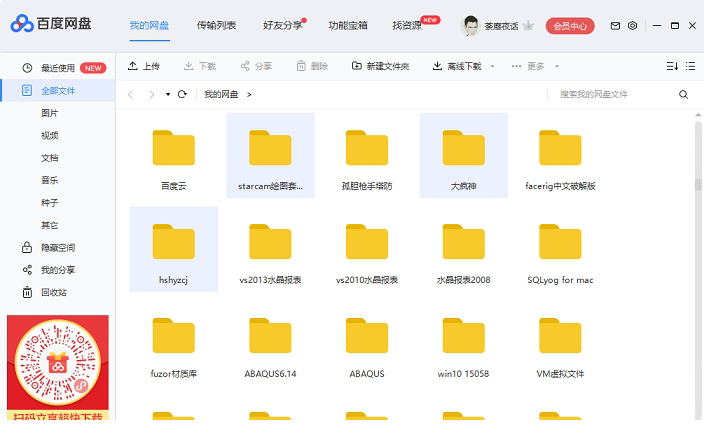Click the user avatar picture
Image resolution: width=704 pixels, height=436 pixels.
coord(470,26)
